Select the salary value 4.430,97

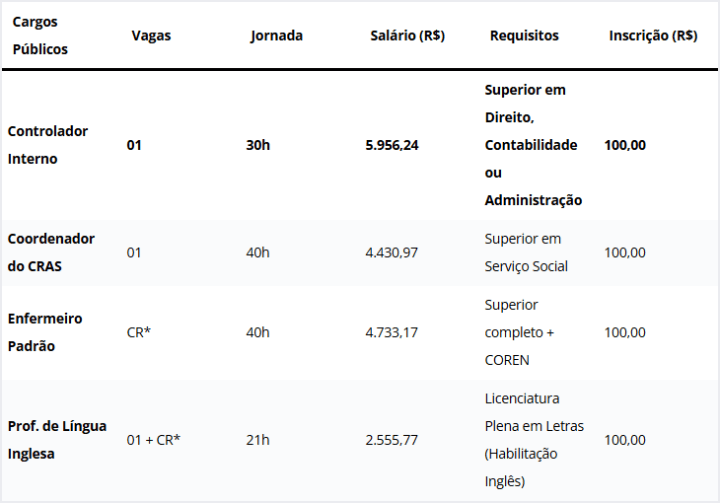pos(392,253)
